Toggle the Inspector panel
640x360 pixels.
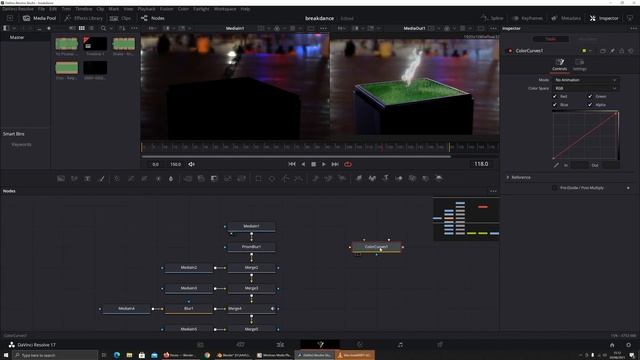[x=604, y=18]
